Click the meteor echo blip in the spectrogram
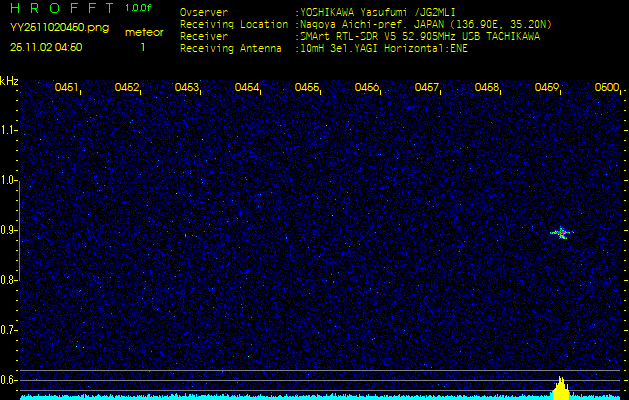The height and width of the screenshot is (400, 629). click(x=561, y=233)
